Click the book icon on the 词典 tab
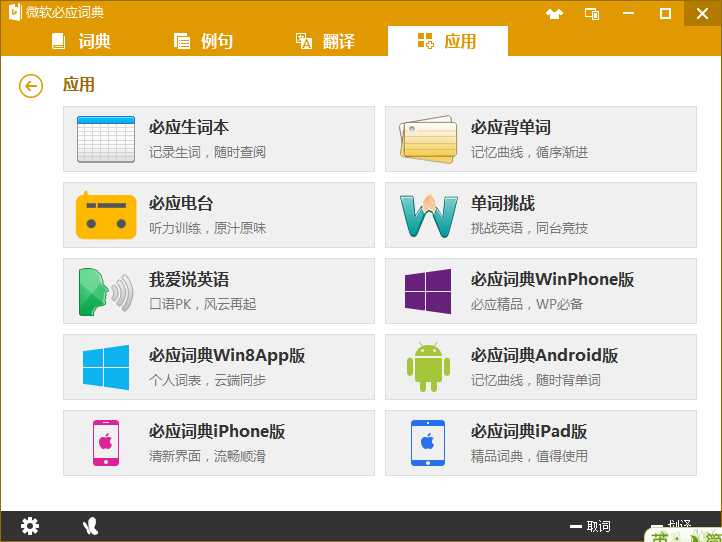Screen dimensions: 722x542 58,41
